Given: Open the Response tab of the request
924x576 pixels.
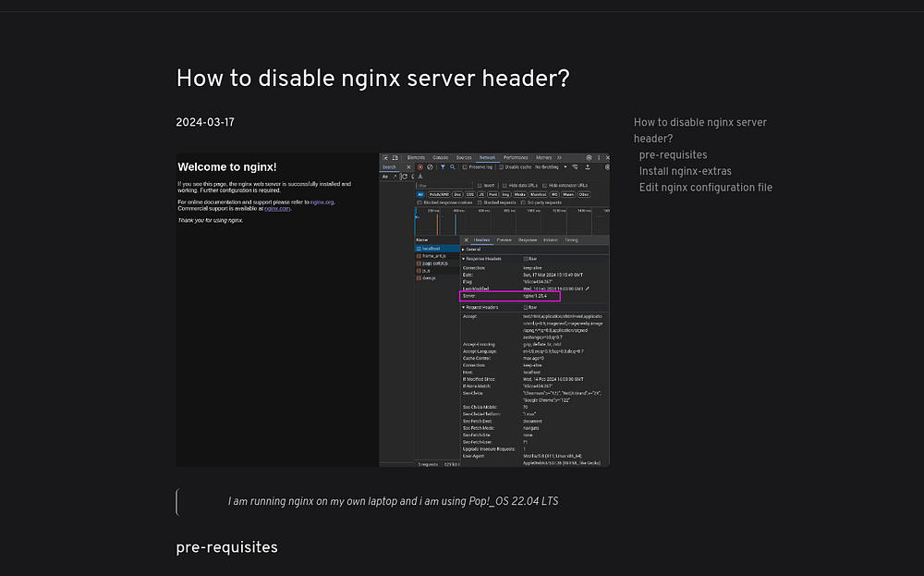Looking at the screenshot, I should click(528, 240).
